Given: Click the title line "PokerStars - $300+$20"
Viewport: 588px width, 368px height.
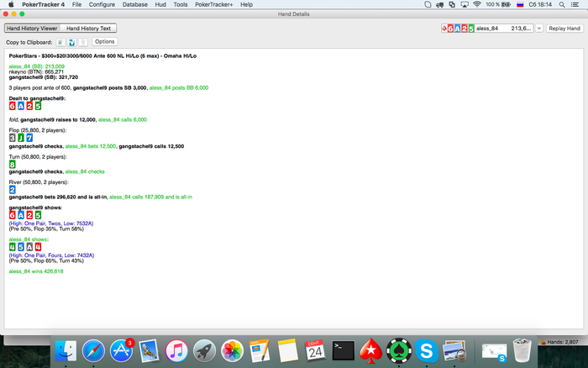Looking at the screenshot, I should click(102, 56).
